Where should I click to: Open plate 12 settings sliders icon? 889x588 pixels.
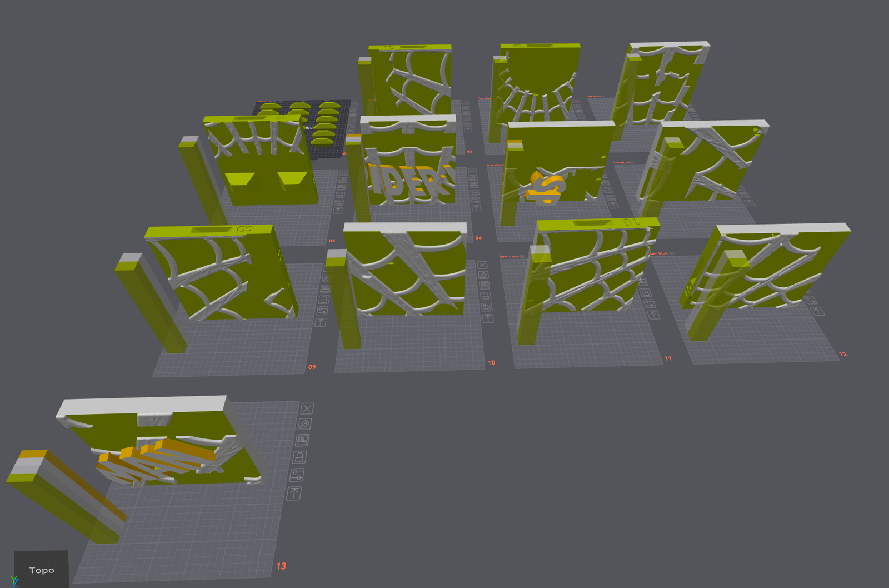click(810, 300)
